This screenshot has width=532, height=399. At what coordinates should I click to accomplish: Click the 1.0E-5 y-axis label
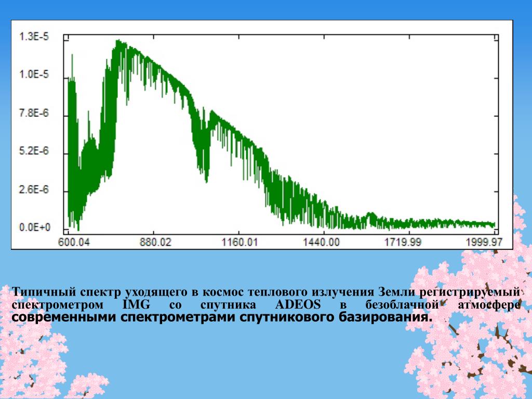pyautogui.click(x=34, y=74)
